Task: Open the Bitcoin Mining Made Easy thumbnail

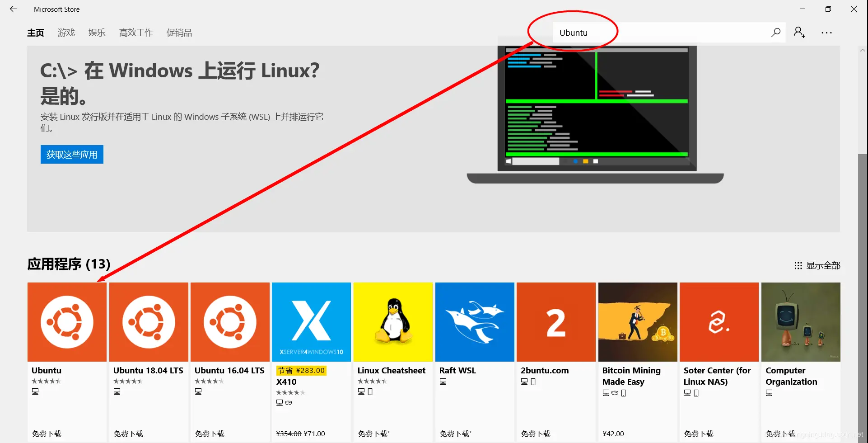Action: pos(638,322)
